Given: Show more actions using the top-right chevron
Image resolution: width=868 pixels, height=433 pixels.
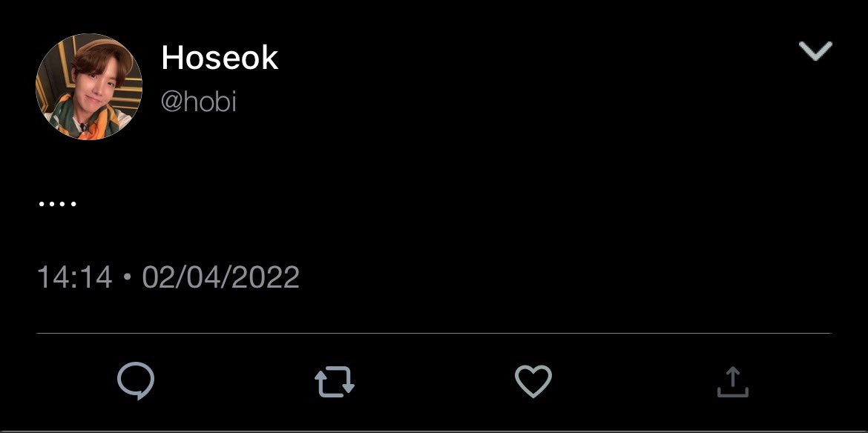Looking at the screenshot, I should click(x=815, y=51).
